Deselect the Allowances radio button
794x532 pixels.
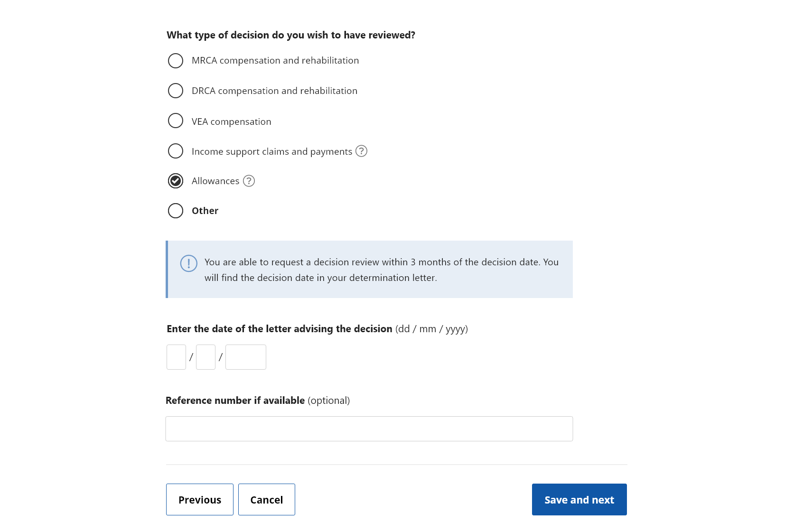point(175,180)
